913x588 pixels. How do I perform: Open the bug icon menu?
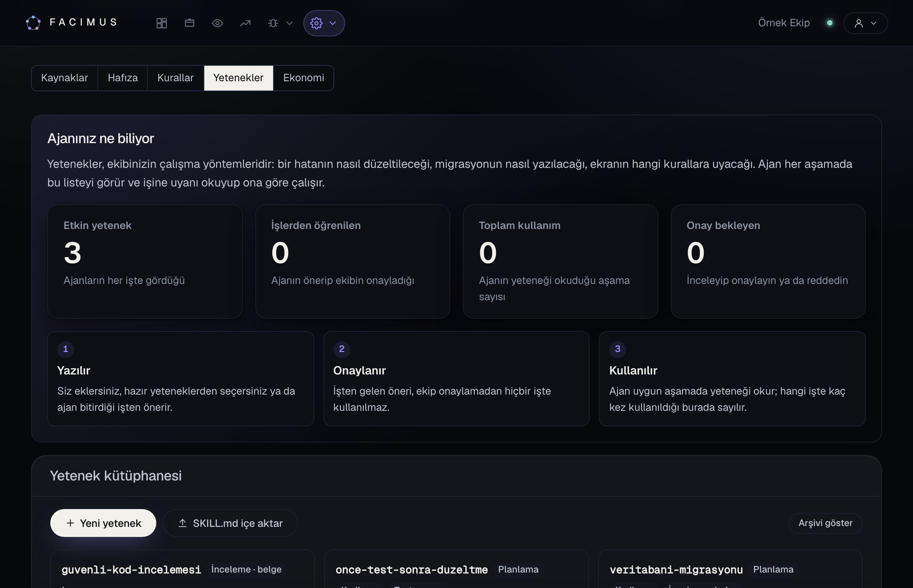(273, 23)
